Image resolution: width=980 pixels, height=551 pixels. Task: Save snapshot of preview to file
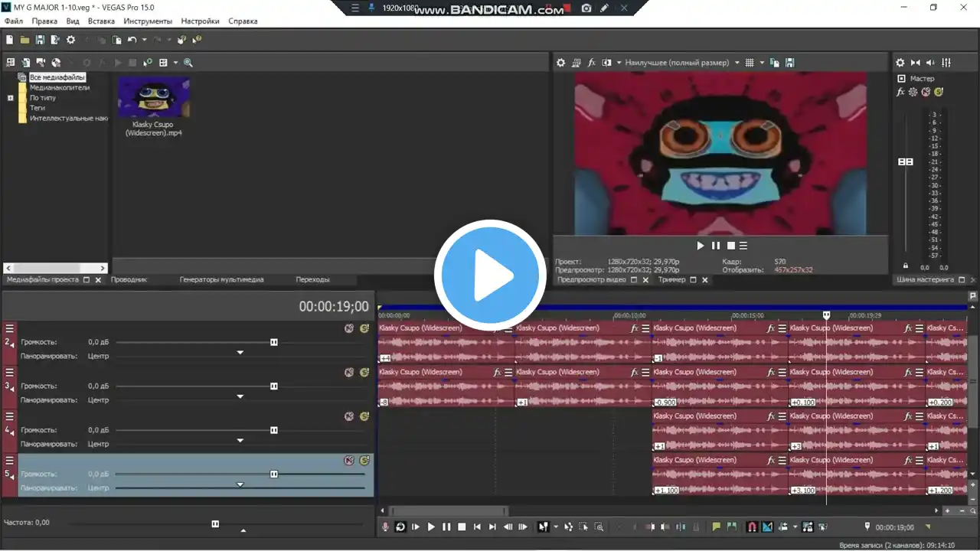click(789, 63)
